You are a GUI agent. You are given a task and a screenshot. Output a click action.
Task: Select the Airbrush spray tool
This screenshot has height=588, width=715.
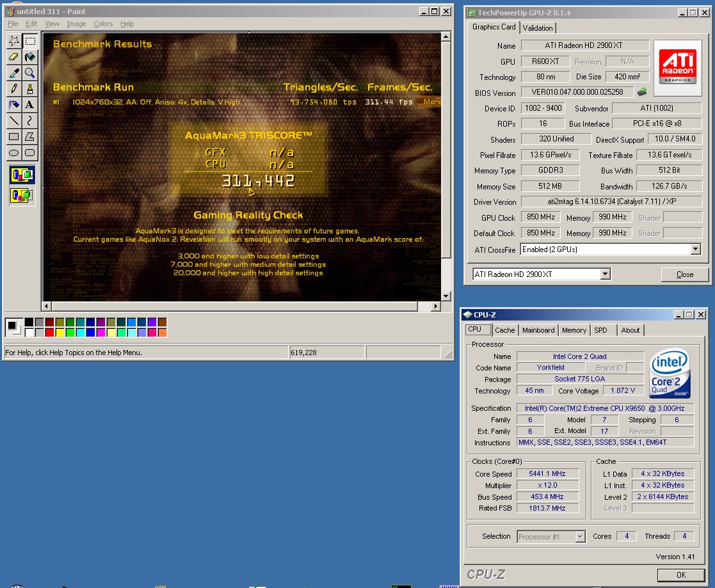(14, 105)
